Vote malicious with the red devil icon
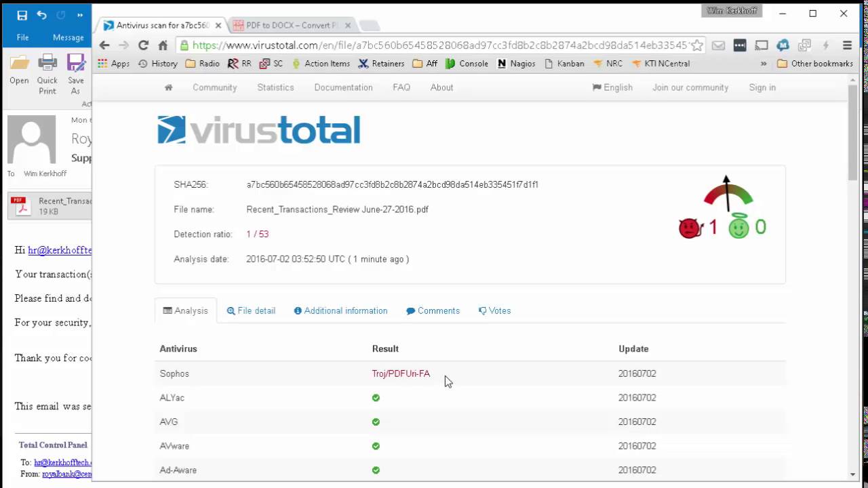Image resolution: width=868 pixels, height=488 pixels. (x=690, y=228)
